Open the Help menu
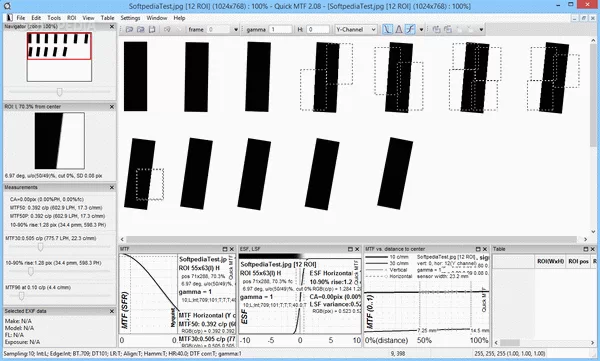Viewport: 600px width, 361px height. [x=179, y=18]
